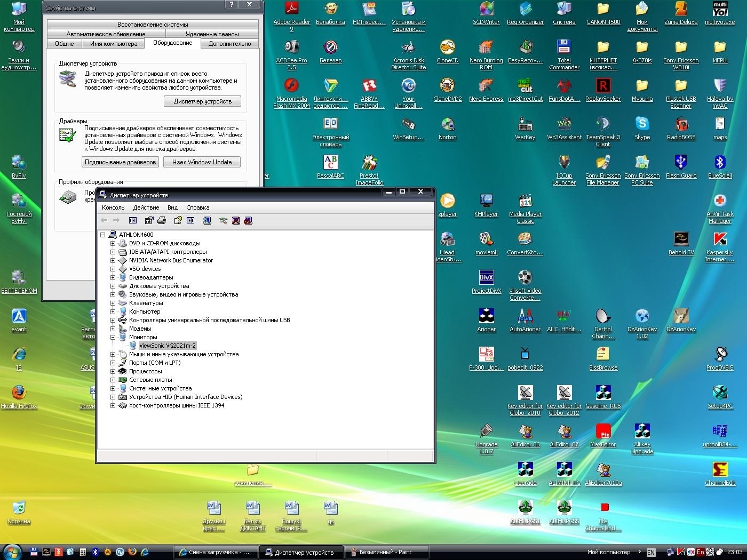Click the Disable device toolbar icon
This screenshot has width=747, height=560.
(248, 220)
